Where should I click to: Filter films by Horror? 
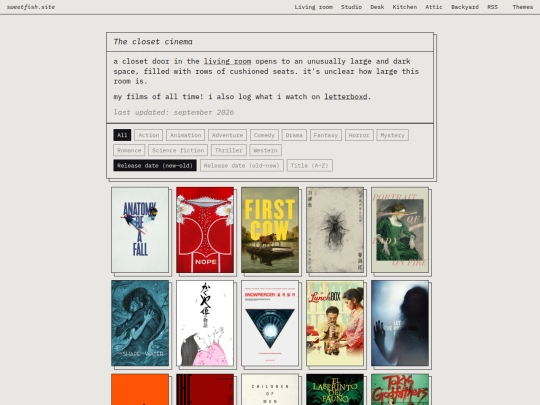coord(359,135)
